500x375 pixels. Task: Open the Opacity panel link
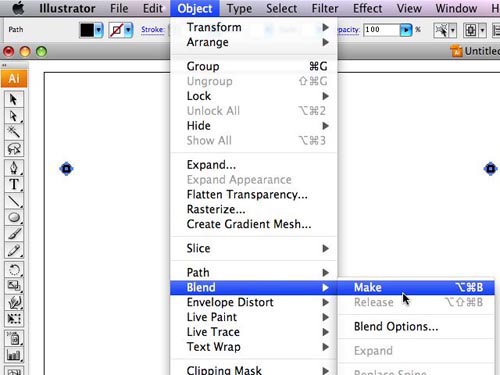coord(348,30)
